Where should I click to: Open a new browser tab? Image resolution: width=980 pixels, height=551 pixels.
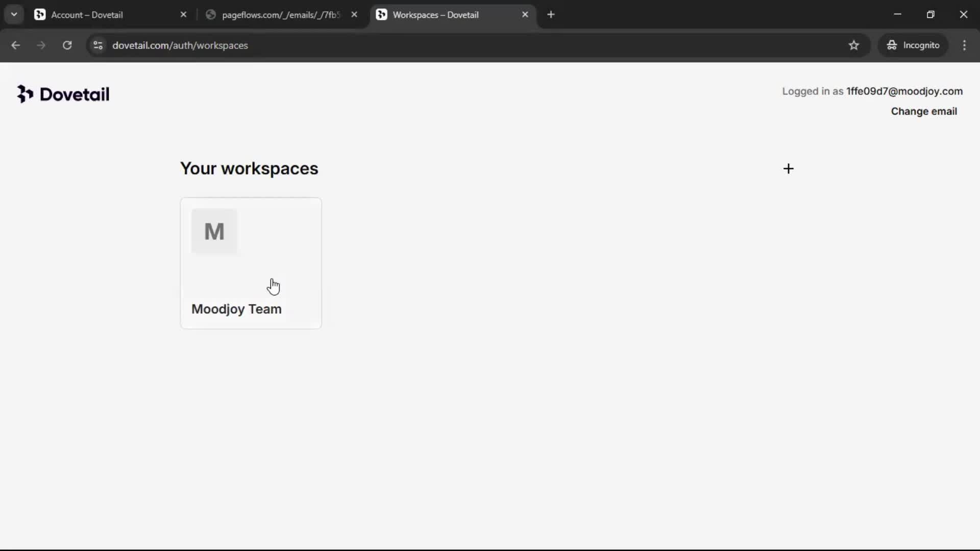[x=551, y=14]
